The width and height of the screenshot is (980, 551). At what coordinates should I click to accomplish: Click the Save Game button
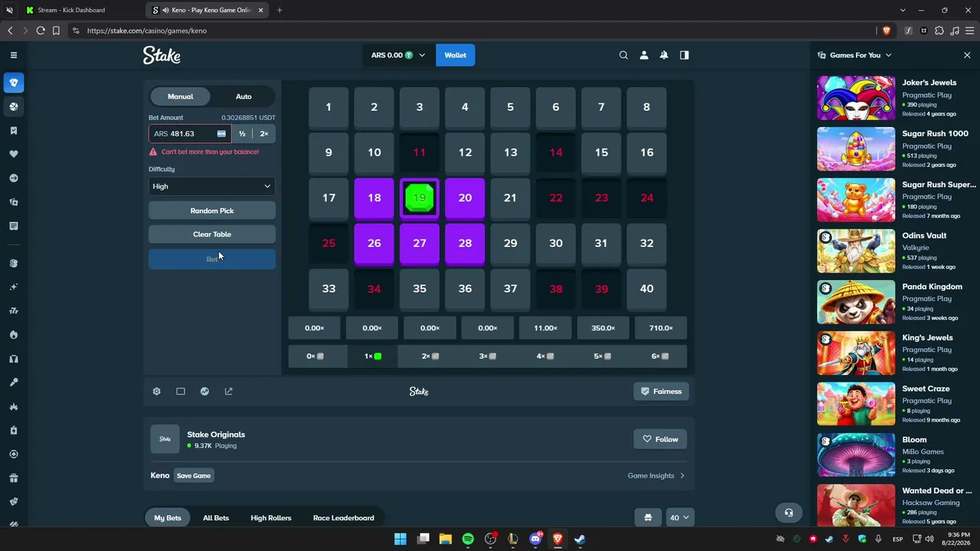194,476
